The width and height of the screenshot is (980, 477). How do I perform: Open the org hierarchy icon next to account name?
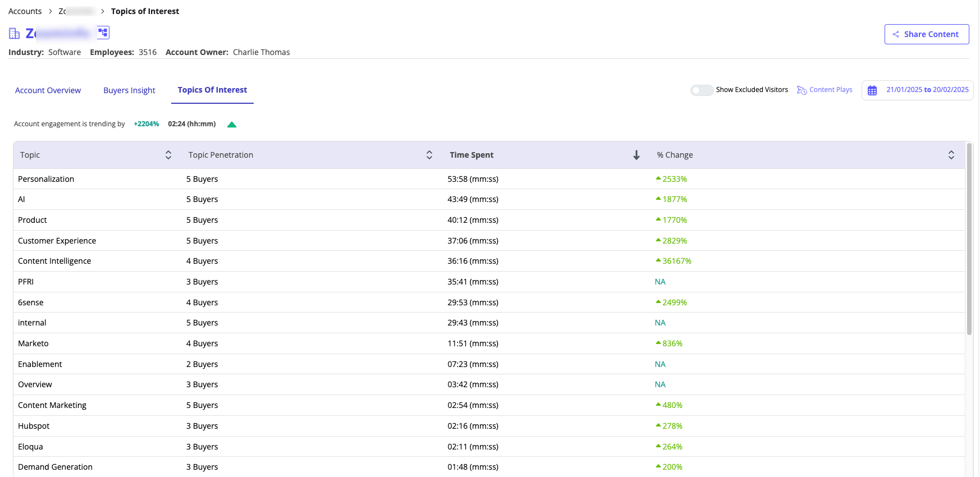pyautogui.click(x=103, y=33)
